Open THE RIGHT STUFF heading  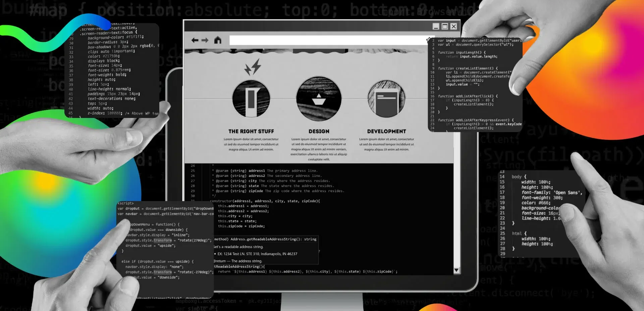(x=251, y=131)
